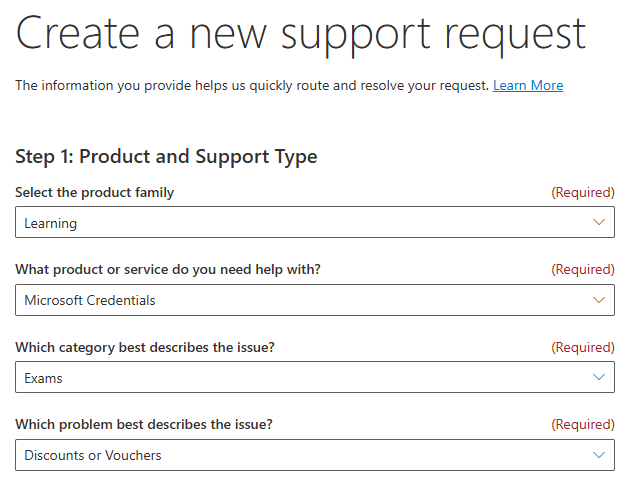630x489 pixels.
Task: Open the Learn More link
Action: (x=528, y=86)
